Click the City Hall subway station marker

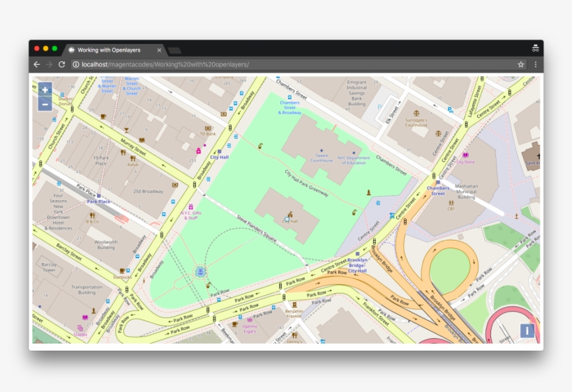(x=219, y=152)
